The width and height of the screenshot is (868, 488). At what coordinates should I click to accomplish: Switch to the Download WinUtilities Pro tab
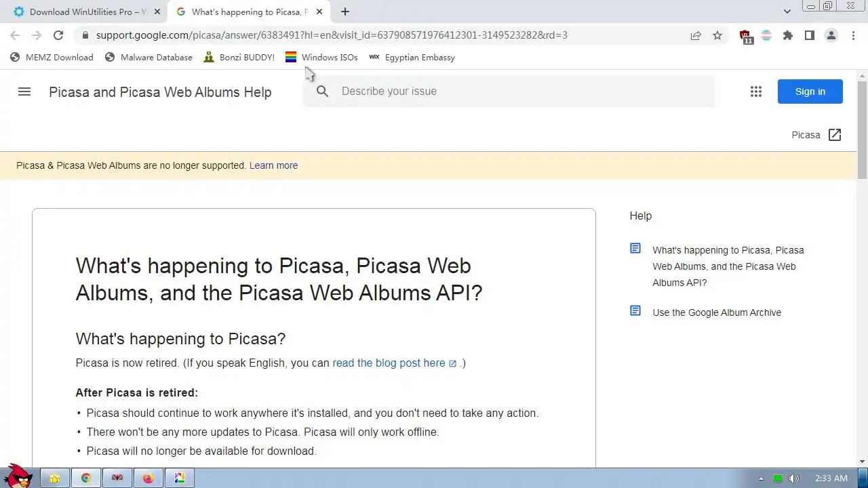click(x=87, y=12)
